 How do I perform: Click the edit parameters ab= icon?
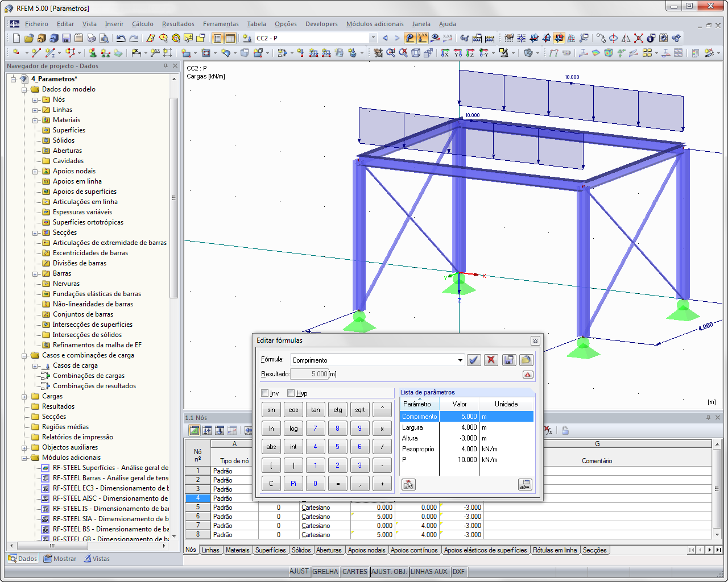tap(525, 484)
